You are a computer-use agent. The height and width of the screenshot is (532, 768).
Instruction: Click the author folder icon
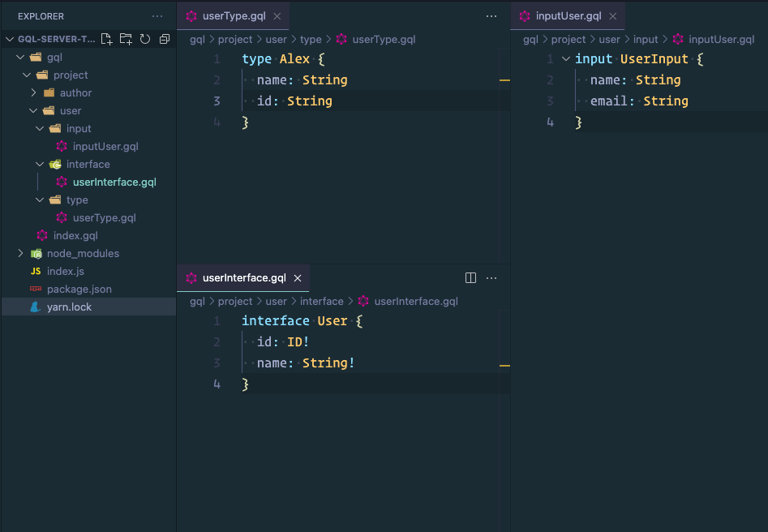pos(49,92)
